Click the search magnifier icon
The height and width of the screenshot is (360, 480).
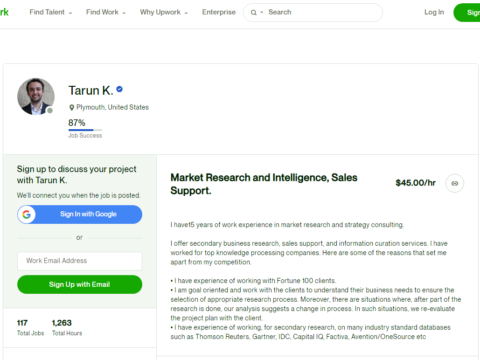pyautogui.click(x=254, y=13)
